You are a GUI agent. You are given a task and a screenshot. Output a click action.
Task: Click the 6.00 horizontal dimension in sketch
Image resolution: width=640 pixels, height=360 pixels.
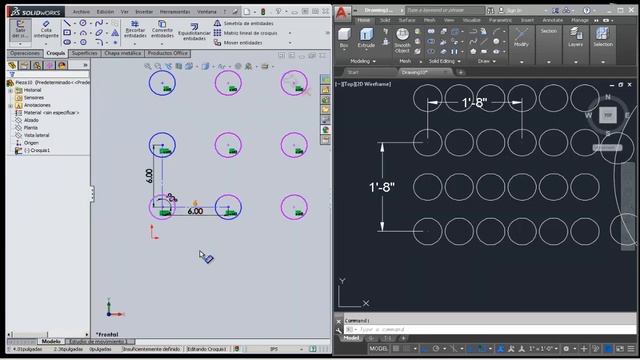(x=195, y=211)
